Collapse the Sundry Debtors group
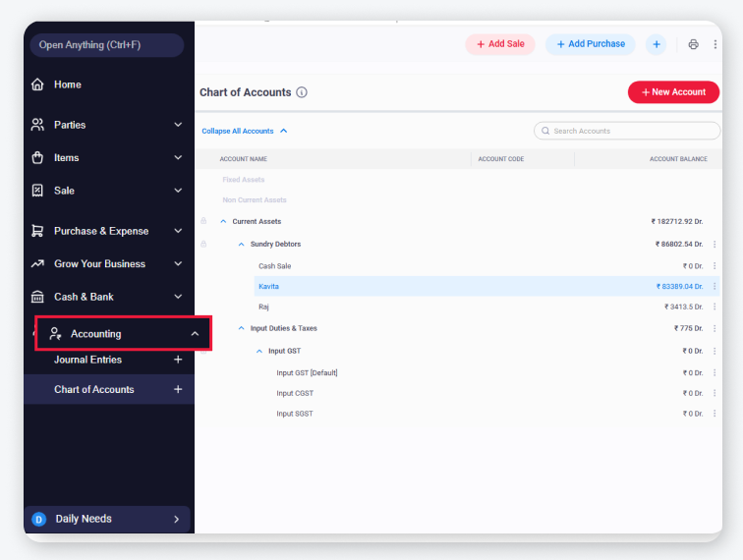 [241, 244]
